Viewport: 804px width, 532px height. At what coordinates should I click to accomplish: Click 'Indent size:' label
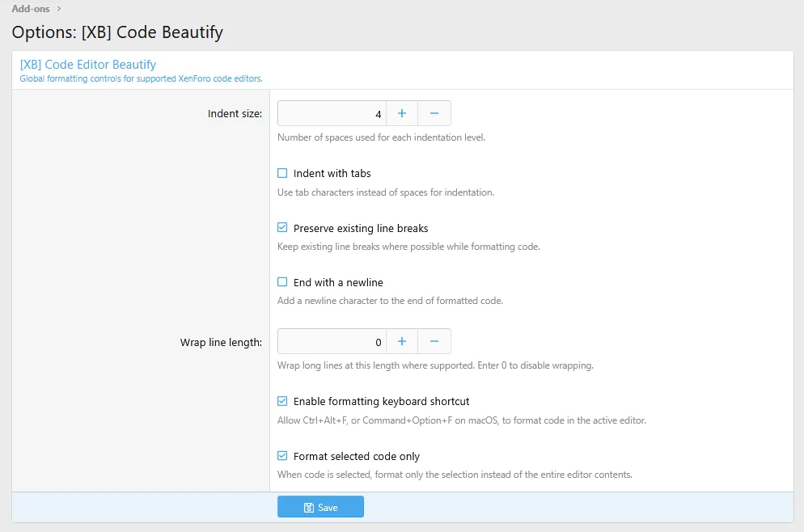coord(235,114)
